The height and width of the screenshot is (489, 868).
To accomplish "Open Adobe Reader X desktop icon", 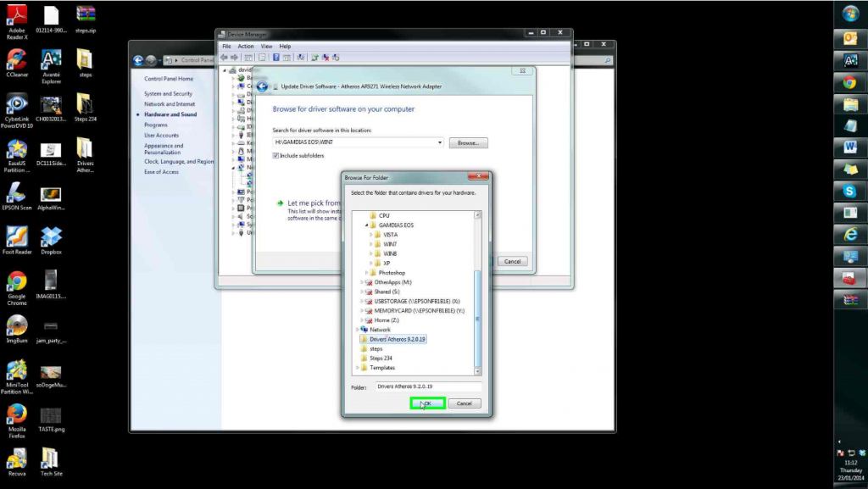I will [17, 22].
